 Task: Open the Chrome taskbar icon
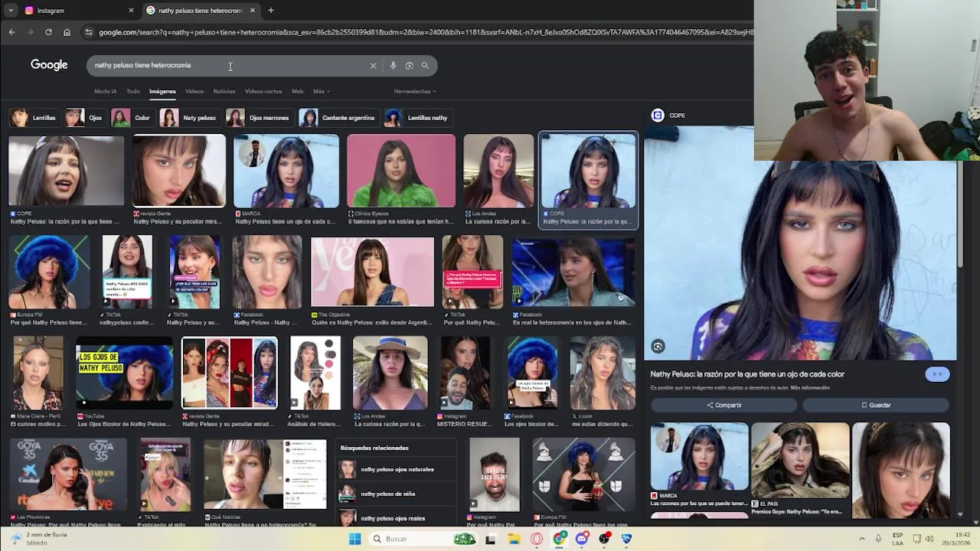pos(560,539)
